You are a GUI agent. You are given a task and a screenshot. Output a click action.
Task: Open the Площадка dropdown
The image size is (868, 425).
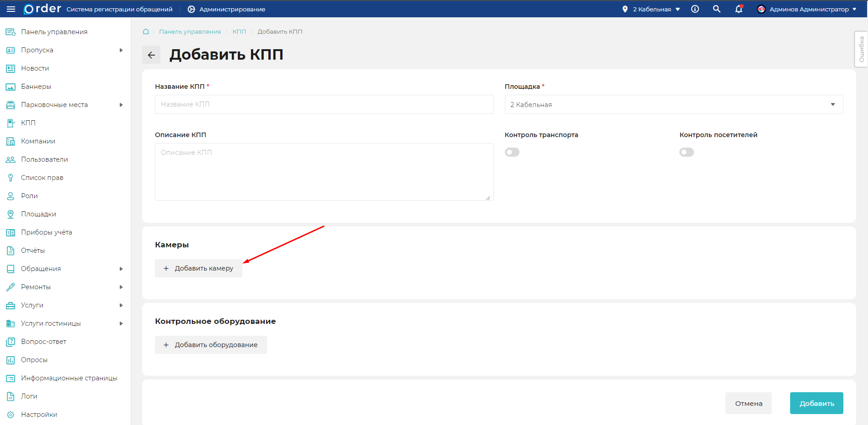coord(673,104)
